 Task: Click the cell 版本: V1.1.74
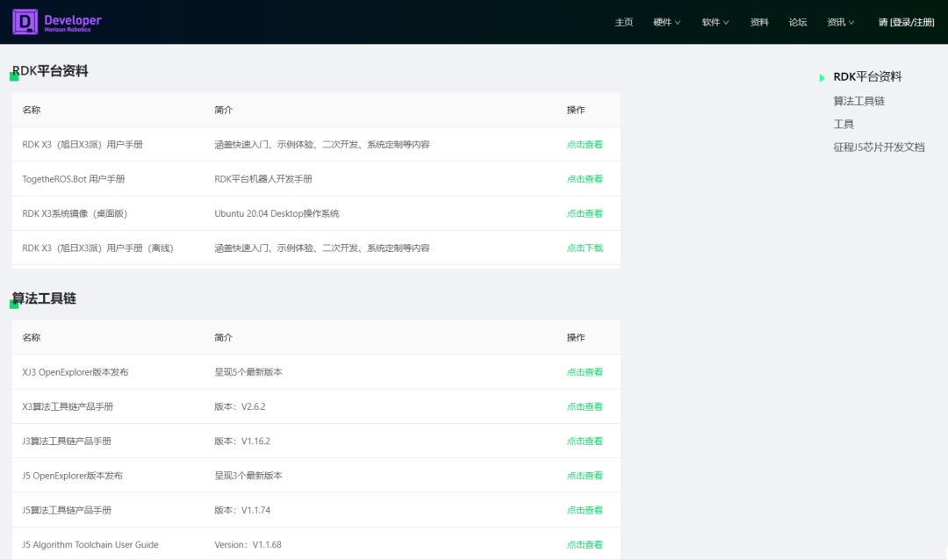(242, 510)
